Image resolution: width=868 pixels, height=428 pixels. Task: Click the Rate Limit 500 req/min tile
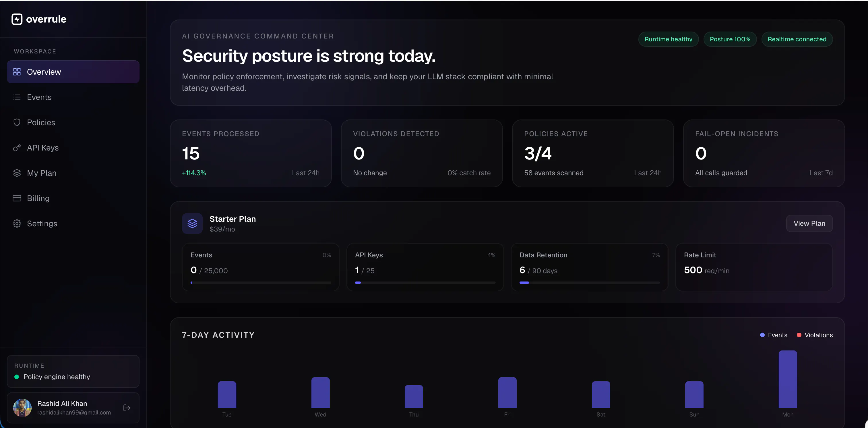pyautogui.click(x=754, y=267)
